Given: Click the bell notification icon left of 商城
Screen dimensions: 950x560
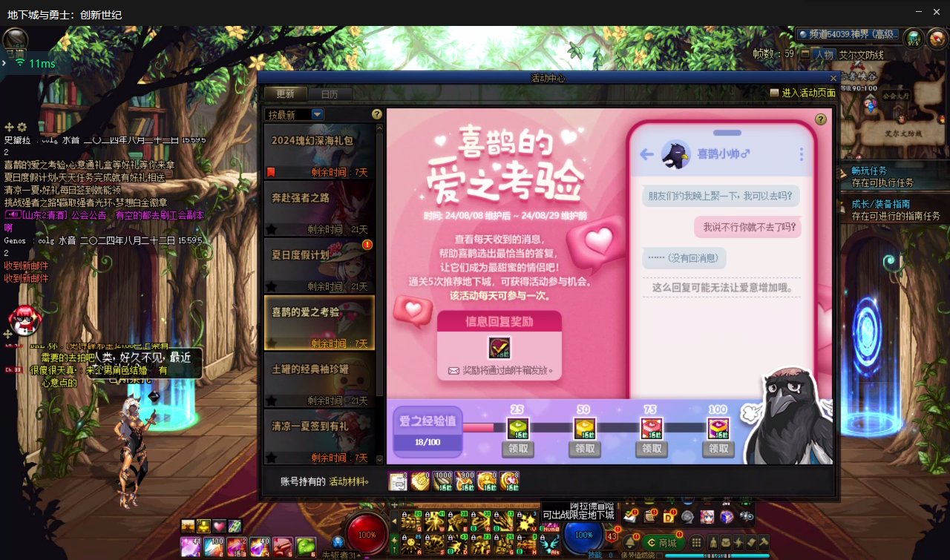Looking at the screenshot, I should [x=630, y=542].
